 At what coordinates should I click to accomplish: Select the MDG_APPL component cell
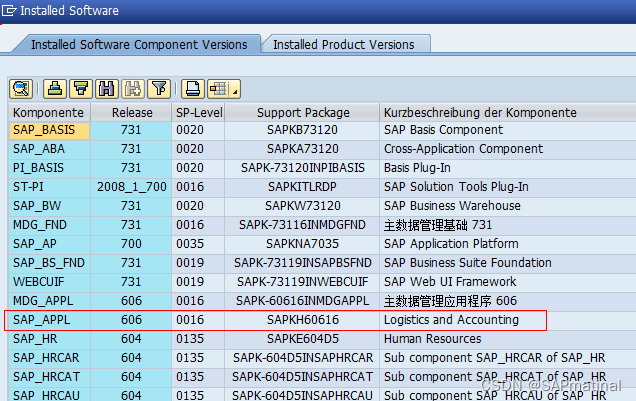pos(49,301)
